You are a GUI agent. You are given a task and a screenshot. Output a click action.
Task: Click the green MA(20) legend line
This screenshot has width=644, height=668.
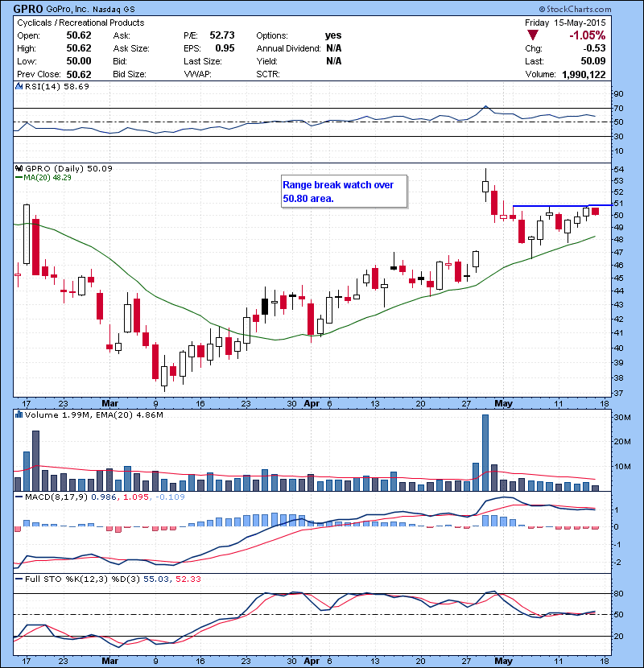click(x=20, y=179)
